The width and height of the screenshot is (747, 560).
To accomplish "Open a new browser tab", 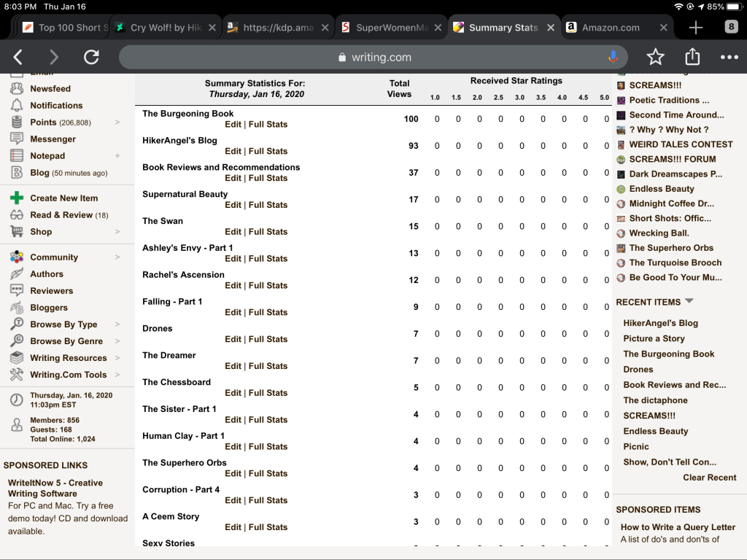I will (696, 28).
